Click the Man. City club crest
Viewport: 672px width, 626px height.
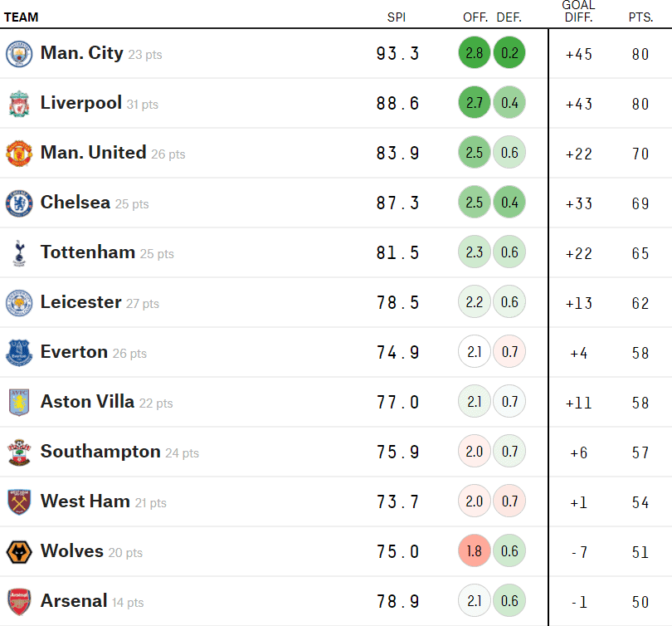(19, 54)
